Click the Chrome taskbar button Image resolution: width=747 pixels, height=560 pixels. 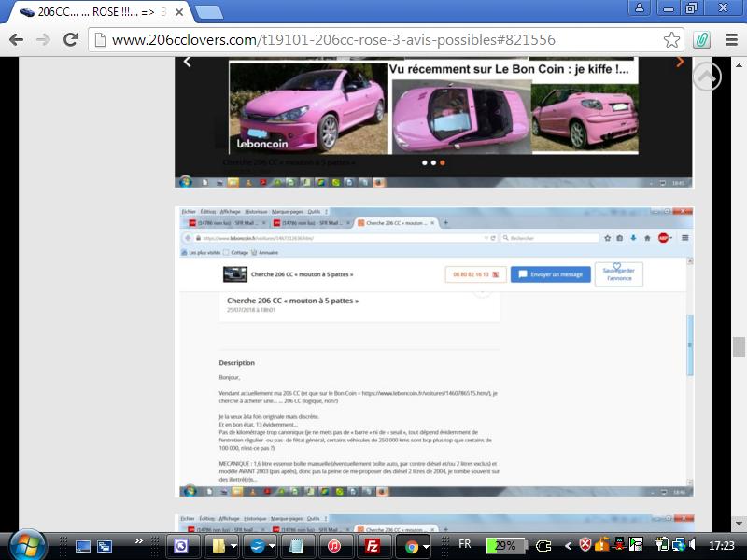(412, 546)
